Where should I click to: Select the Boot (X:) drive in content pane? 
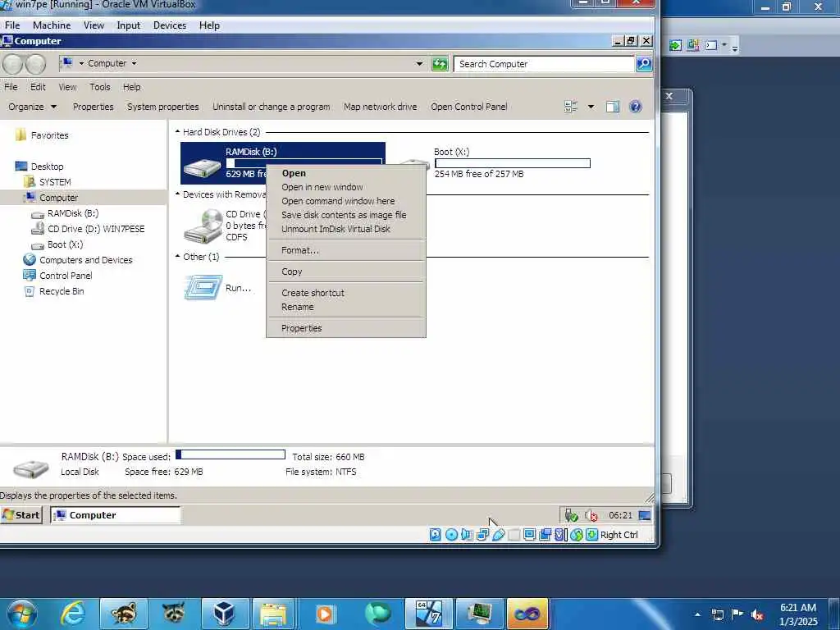pos(493,163)
